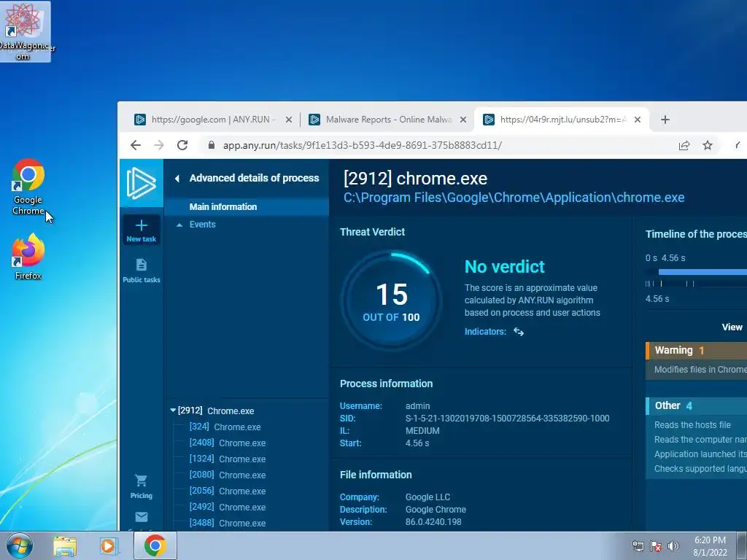
Task: Close the Malware Reports tab
Action: coord(463,120)
